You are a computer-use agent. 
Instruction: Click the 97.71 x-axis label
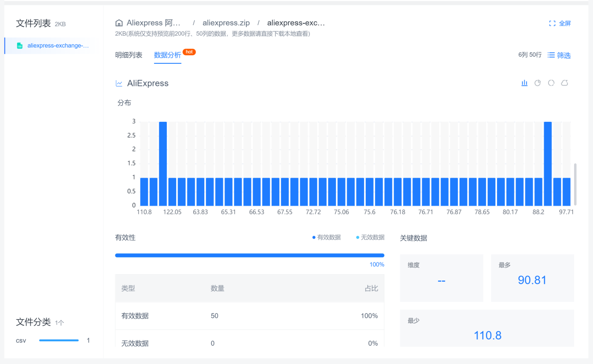566,212
